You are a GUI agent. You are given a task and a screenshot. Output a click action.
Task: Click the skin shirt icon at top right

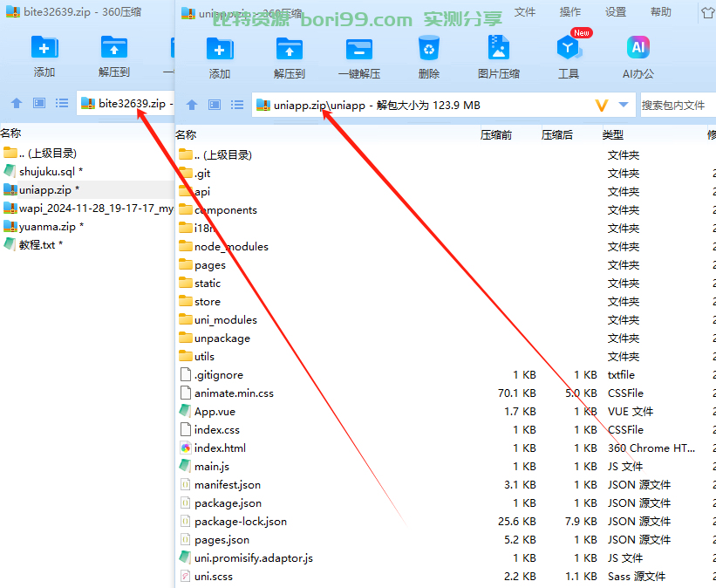click(708, 12)
